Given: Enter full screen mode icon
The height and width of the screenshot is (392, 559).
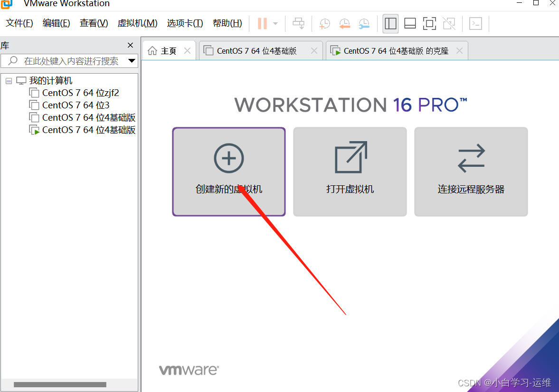Looking at the screenshot, I should pos(429,24).
